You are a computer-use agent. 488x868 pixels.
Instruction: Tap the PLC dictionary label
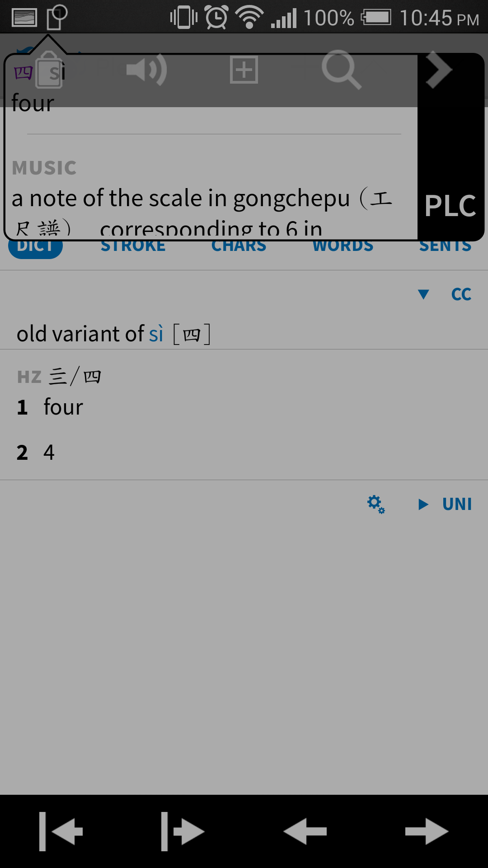(450, 206)
